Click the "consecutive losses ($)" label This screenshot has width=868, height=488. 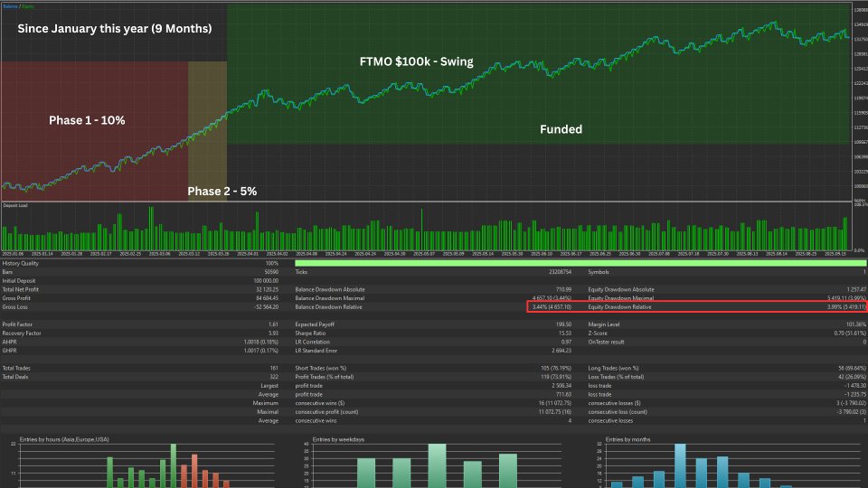pyautogui.click(x=615, y=403)
